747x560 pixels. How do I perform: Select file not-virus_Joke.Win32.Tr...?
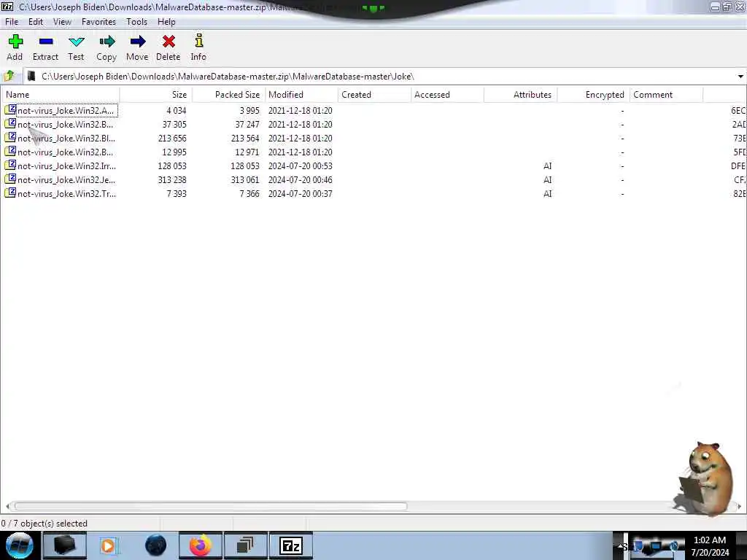(66, 193)
